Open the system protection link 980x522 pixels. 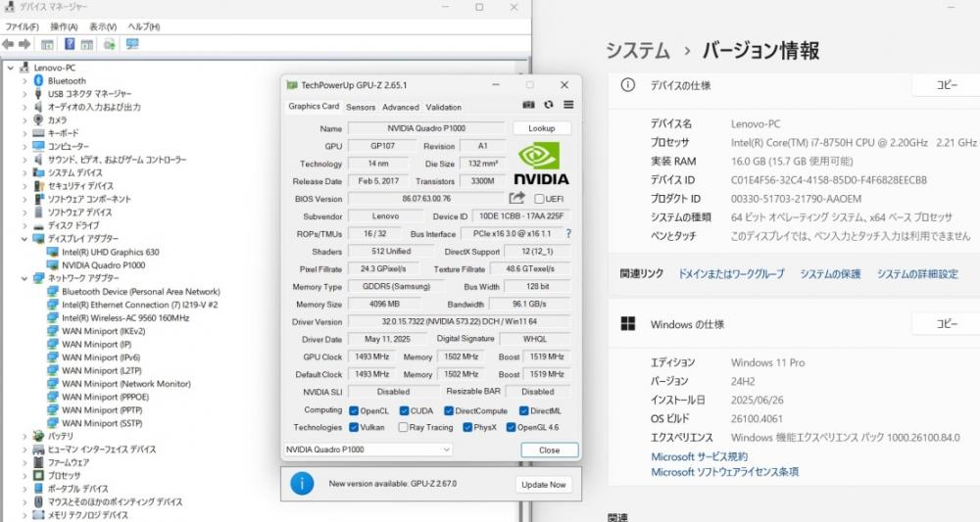pyautogui.click(x=830, y=273)
